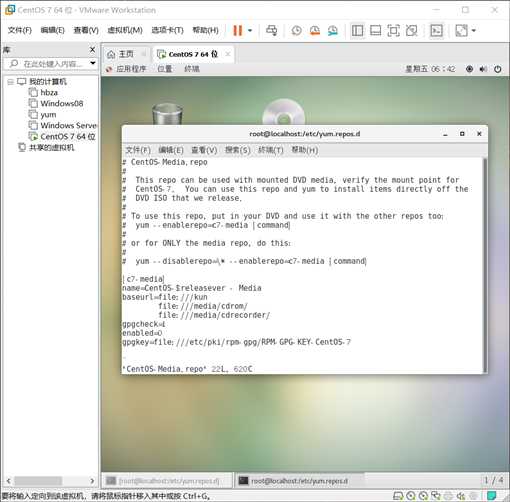Viewport: 510px width, 502px height.
Task: Open the terminal 终端(T) menu
Action: point(271,150)
